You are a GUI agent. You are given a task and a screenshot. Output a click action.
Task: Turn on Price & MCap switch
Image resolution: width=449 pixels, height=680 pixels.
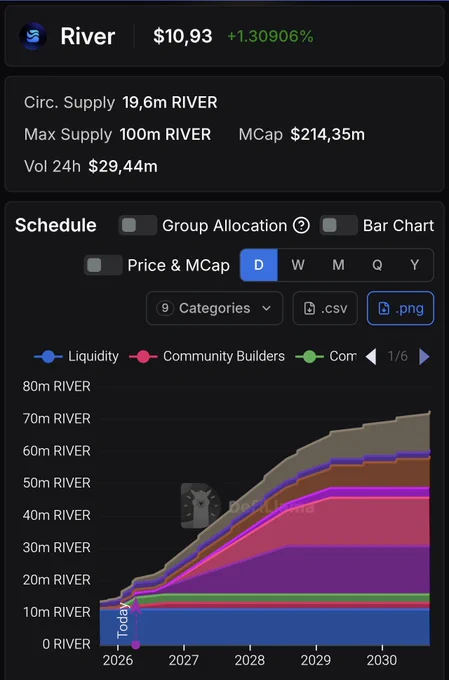[x=103, y=265]
